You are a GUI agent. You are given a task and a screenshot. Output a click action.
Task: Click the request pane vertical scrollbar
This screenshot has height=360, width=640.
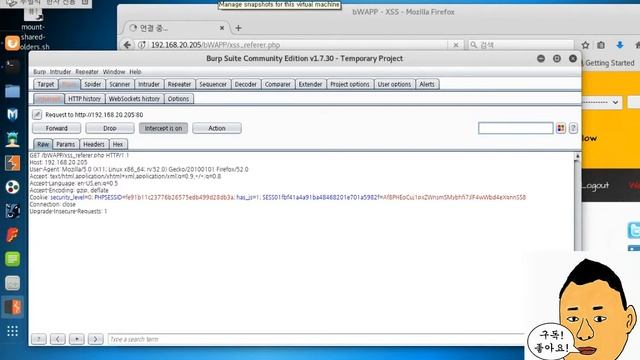pyautogui.click(x=577, y=202)
